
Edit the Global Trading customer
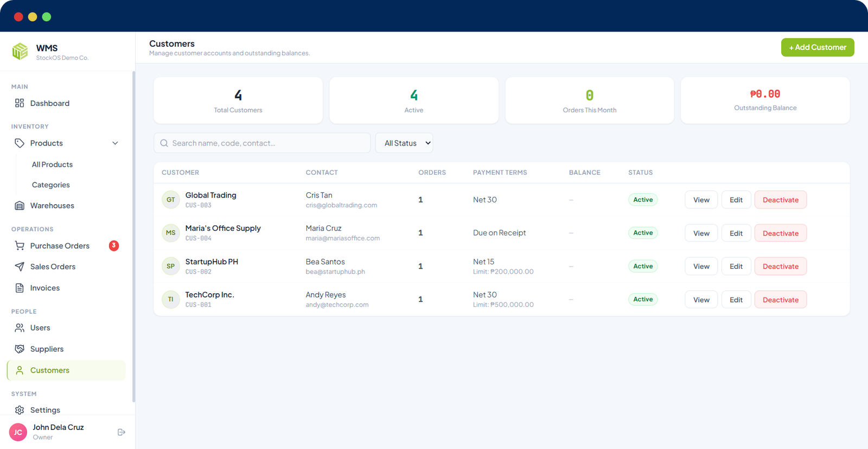coord(736,200)
